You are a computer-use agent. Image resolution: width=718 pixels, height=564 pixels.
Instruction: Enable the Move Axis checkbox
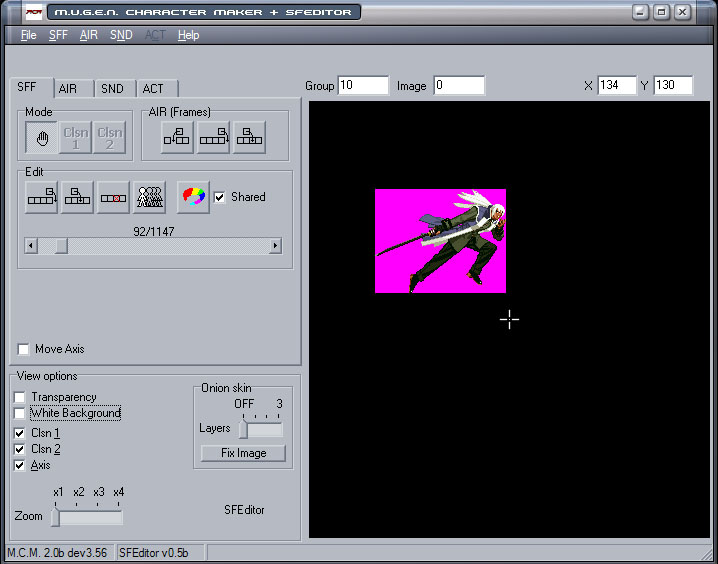pyautogui.click(x=23, y=349)
